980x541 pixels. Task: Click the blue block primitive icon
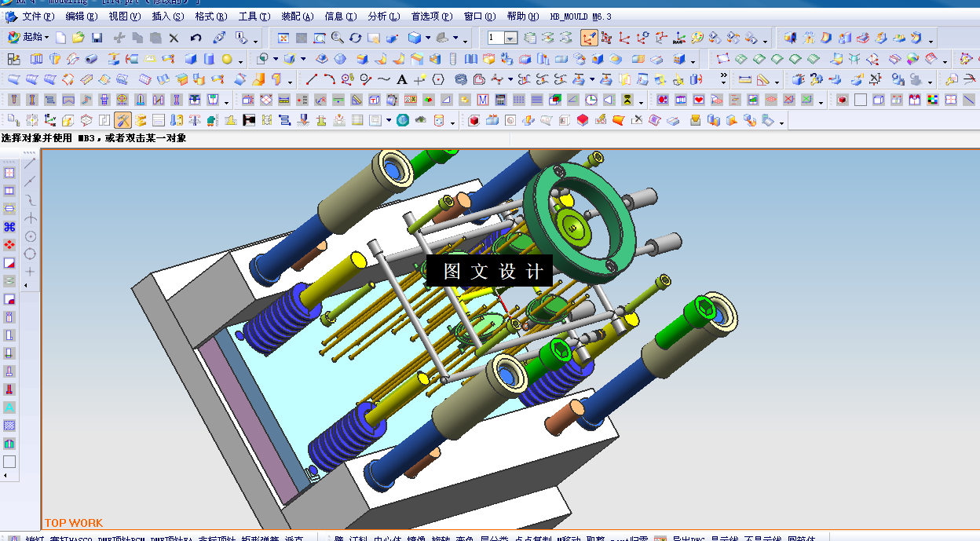coord(192,59)
